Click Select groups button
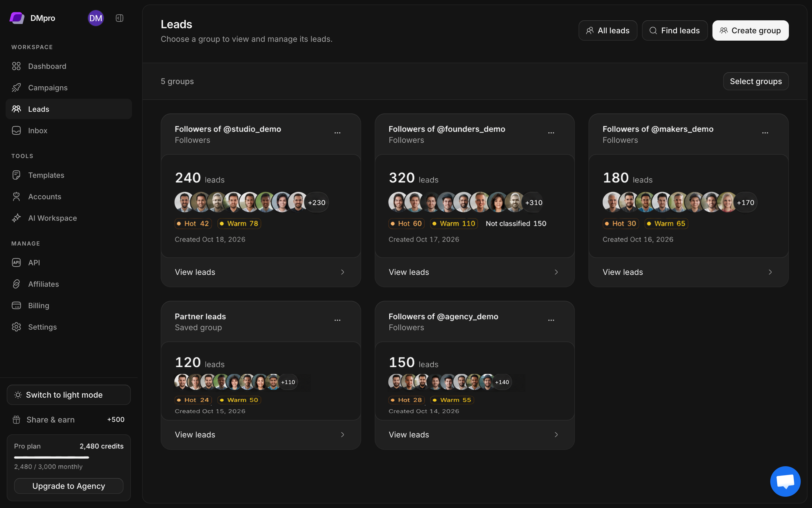 756,81
